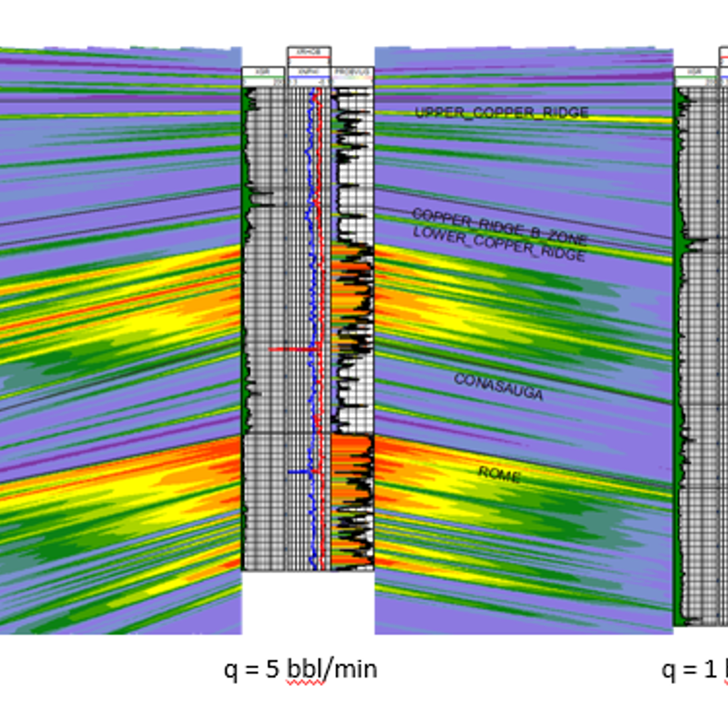Select the XNPHI blue curve track header
The image size is (728, 728).
(x=309, y=77)
